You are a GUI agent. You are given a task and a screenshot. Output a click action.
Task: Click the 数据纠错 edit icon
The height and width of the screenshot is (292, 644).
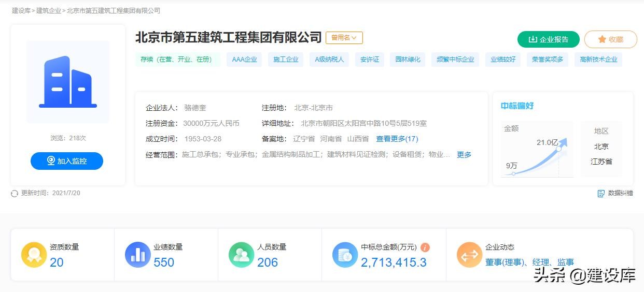pos(601,194)
